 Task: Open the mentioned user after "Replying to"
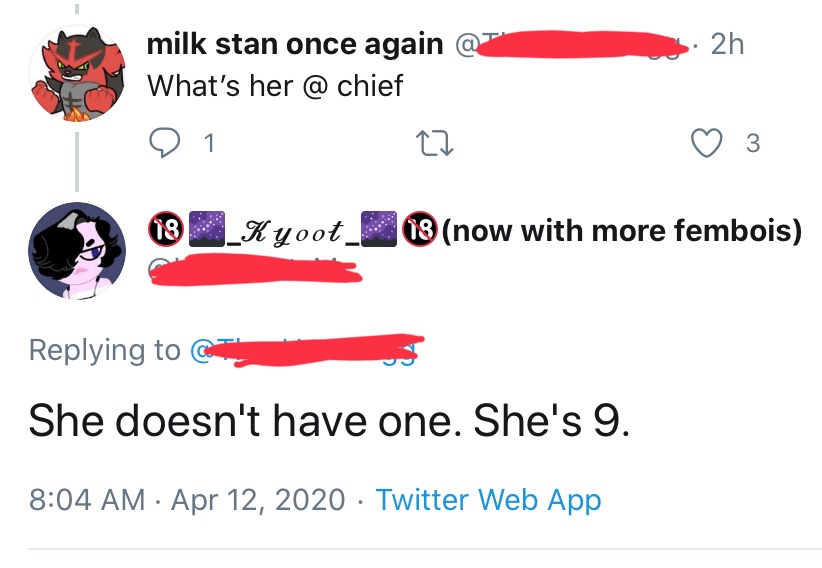(310, 351)
